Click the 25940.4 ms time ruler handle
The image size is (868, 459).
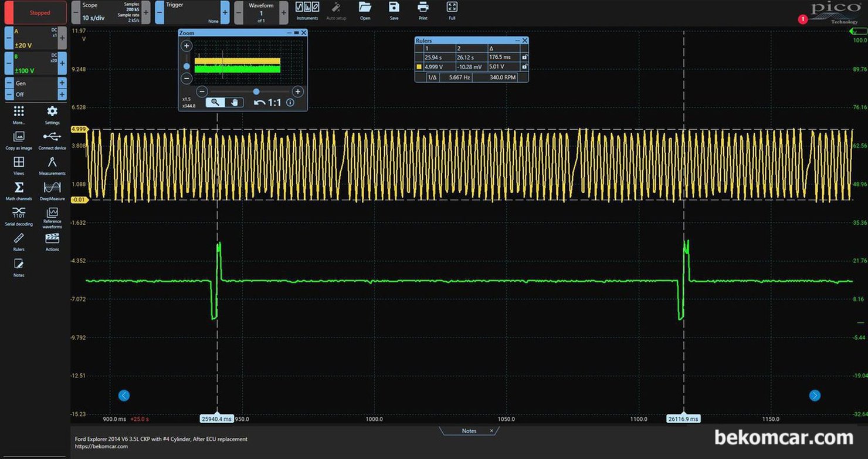(217, 419)
